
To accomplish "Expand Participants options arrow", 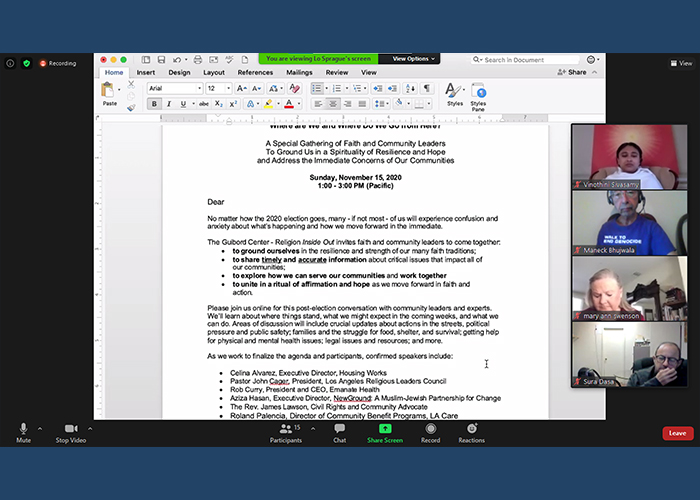I will tap(313, 429).
